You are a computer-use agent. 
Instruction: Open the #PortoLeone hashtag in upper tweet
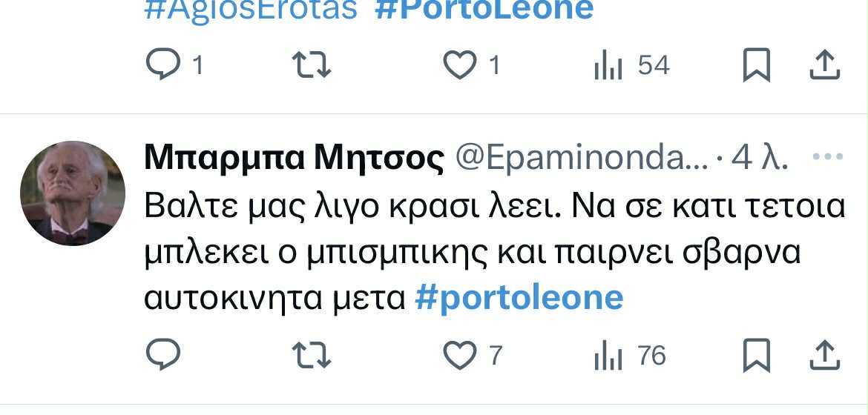(484, 9)
